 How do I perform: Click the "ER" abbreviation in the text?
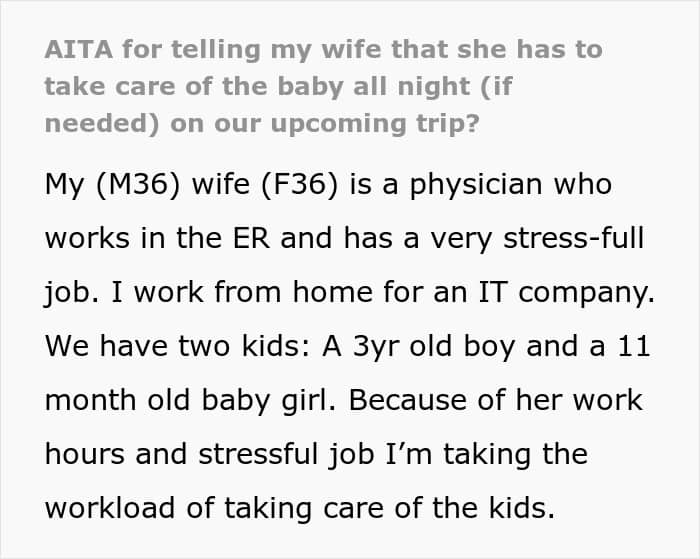[251, 238]
